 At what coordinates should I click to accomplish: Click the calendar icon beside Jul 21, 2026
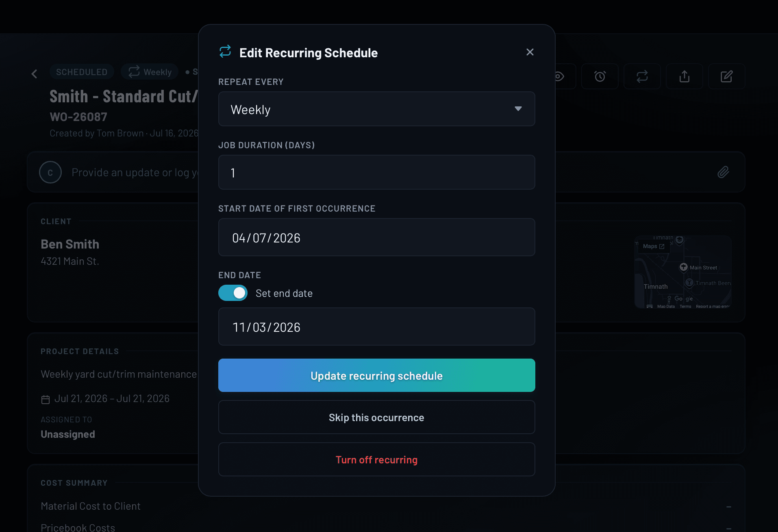46,400
